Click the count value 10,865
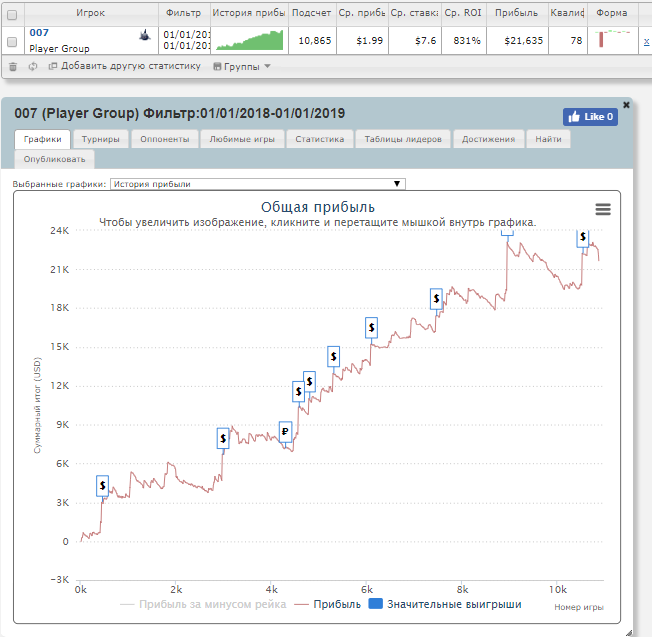Screen dimensions: 652x637 point(315,40)
